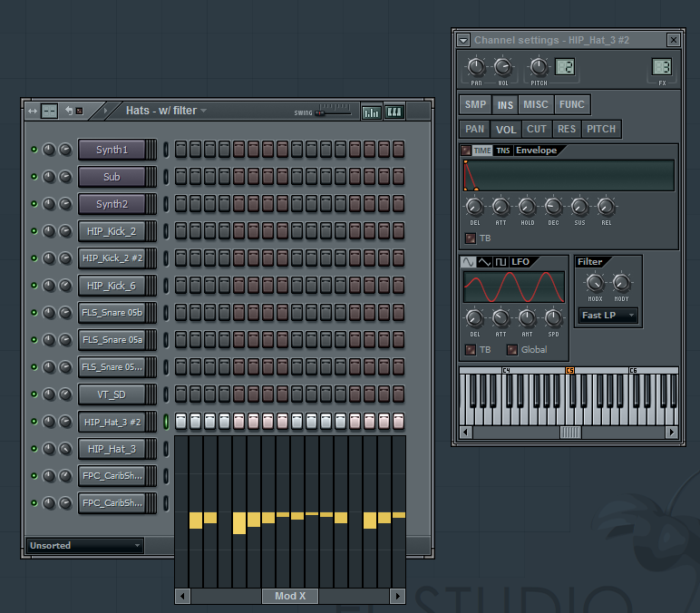Click the channel select light of HIP_Hat_3 #2
The width and height of the screenshot is (700, 613).
(166, 422)
